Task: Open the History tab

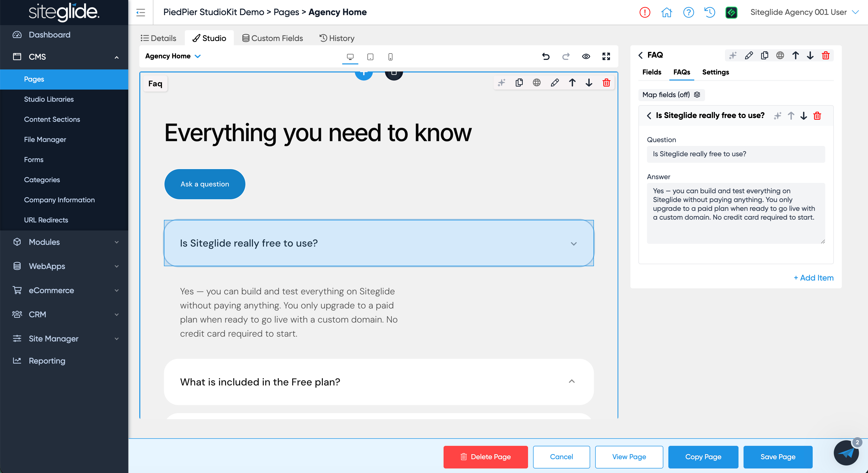Action: (x=337, y=38)
